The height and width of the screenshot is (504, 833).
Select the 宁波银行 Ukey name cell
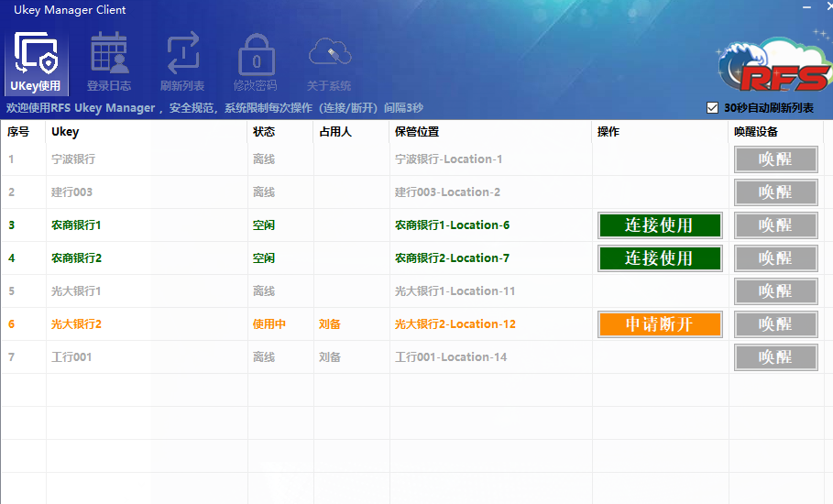click(x=147, y=159)
